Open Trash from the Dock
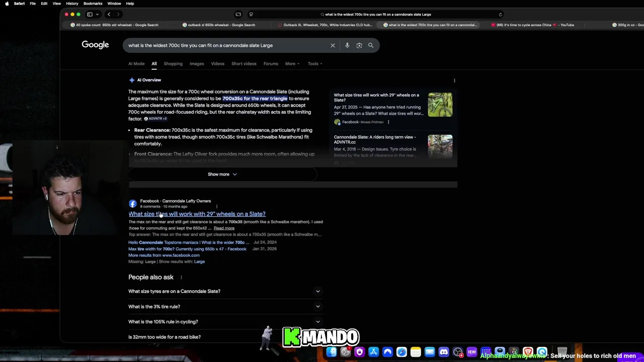 pos(562,352)
